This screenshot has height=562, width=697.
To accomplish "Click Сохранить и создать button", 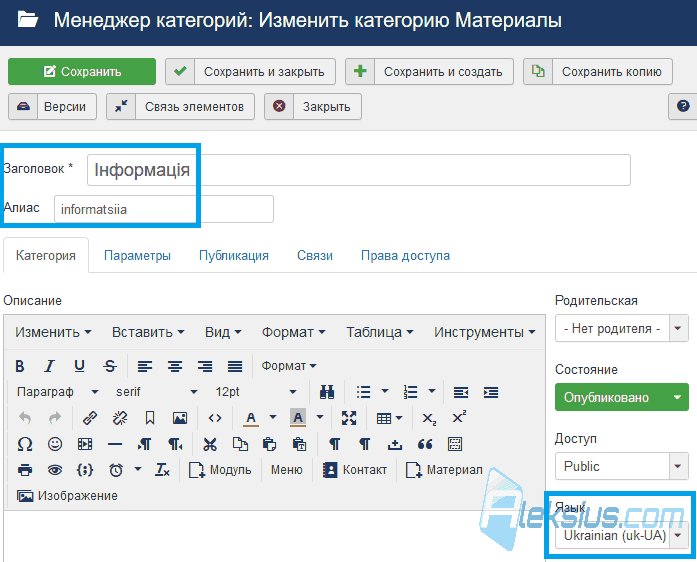I will coord(429,72).
